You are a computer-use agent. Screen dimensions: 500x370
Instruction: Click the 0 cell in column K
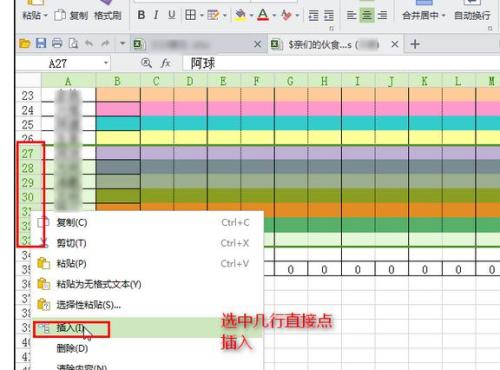point(425,269)
